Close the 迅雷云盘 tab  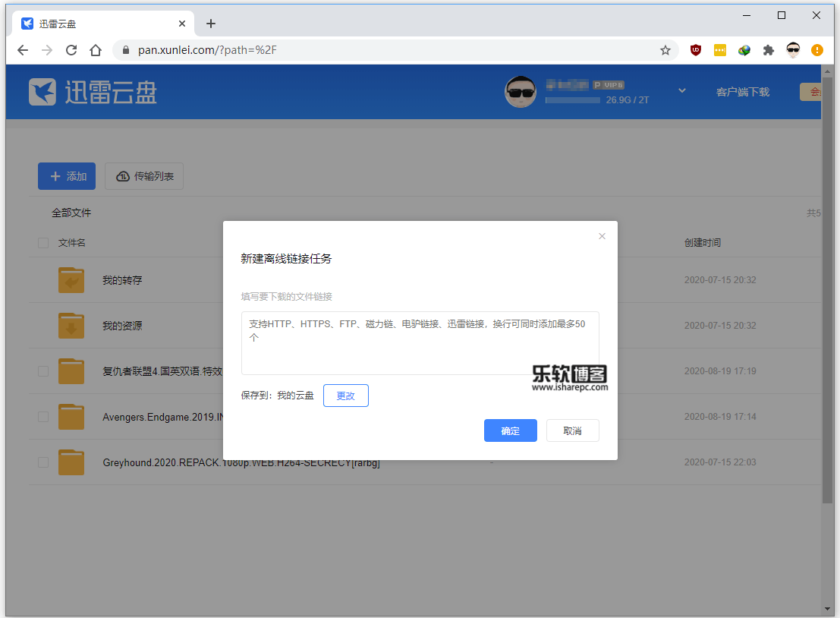click(182, 24)
